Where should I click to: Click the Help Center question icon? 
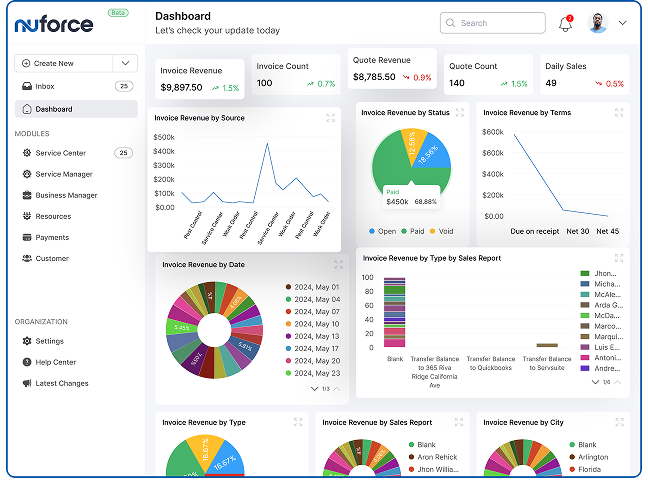(27, 362)
